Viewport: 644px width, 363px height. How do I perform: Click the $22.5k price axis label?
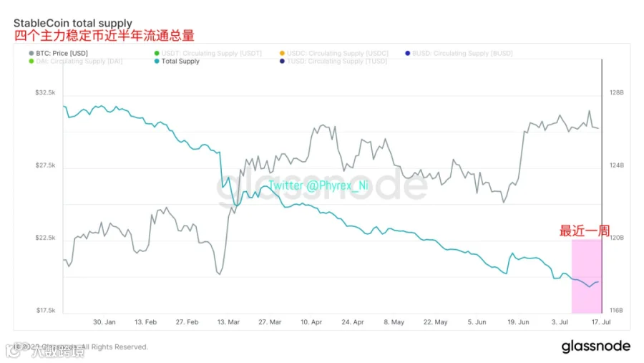(45, 238)
